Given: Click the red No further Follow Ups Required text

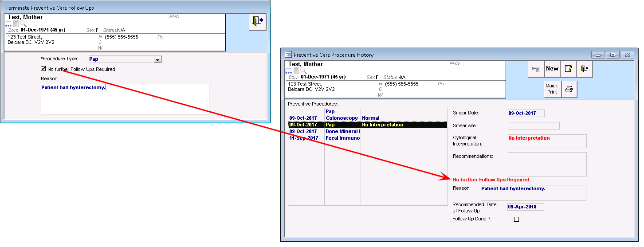Looking at the screenshot, I should click(491, 180).
